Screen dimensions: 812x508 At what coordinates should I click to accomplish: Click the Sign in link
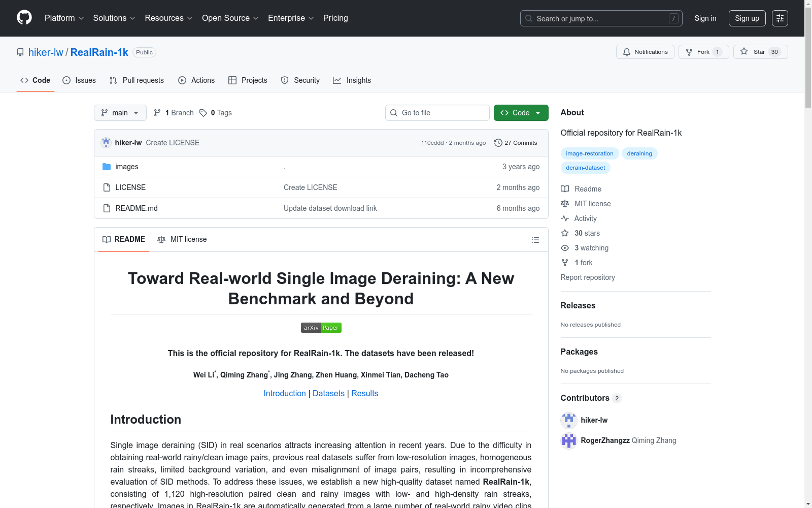pos(705,18)
